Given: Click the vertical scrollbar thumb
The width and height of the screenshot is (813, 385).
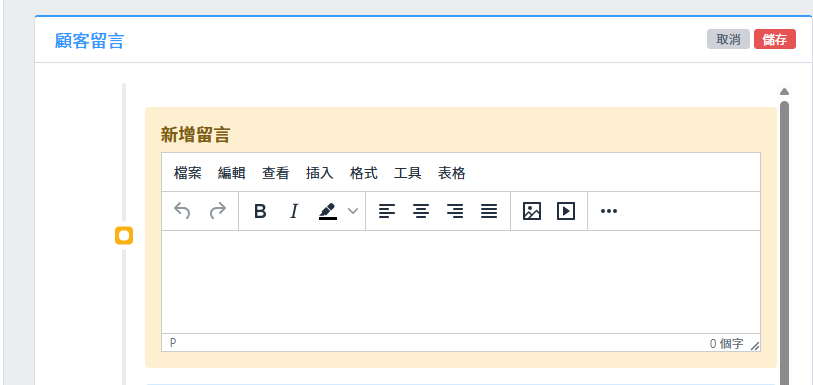Looking at the screenshot, I should click(784, 243).
